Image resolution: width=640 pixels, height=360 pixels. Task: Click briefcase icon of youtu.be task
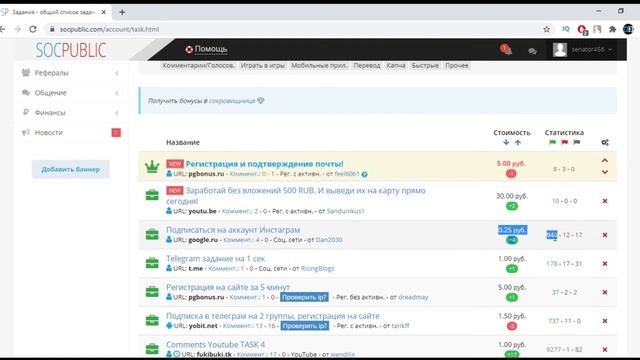click(152, 195)
